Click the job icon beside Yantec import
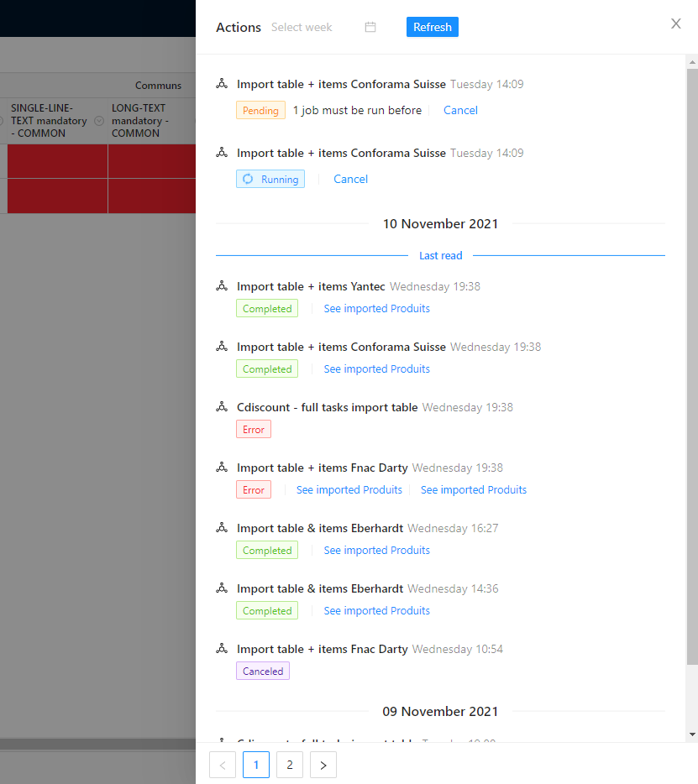Viewport: 698px width, 784px height. click(222, 286)
